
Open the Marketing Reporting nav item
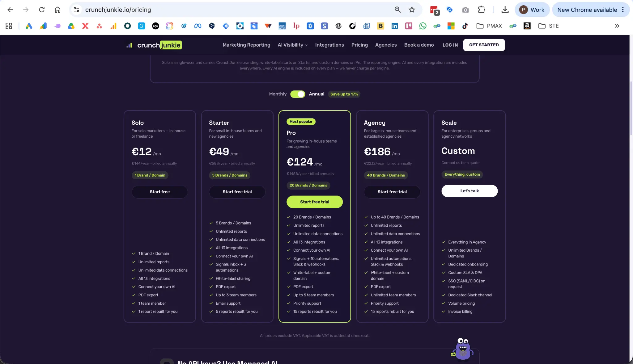click(x=246, y=45)
